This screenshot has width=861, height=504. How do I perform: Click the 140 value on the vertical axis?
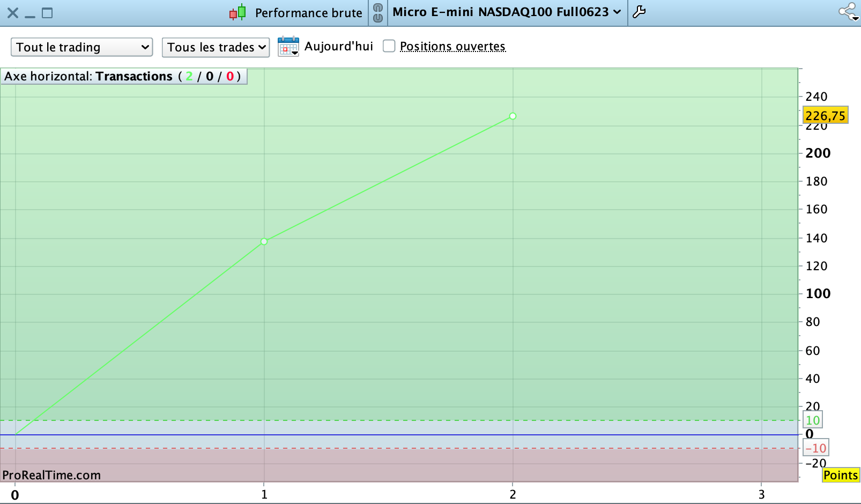[817, 238]
